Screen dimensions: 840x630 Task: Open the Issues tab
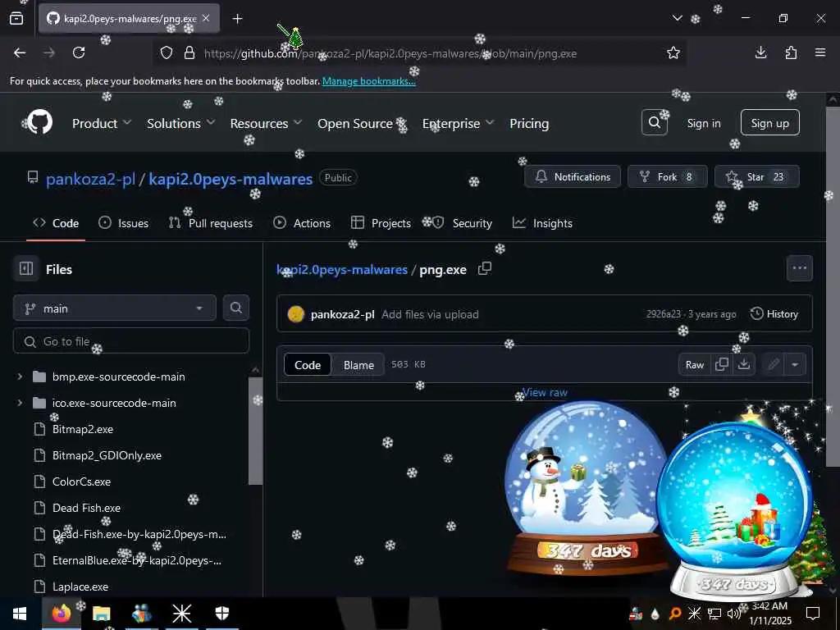(x=123, y=223)
